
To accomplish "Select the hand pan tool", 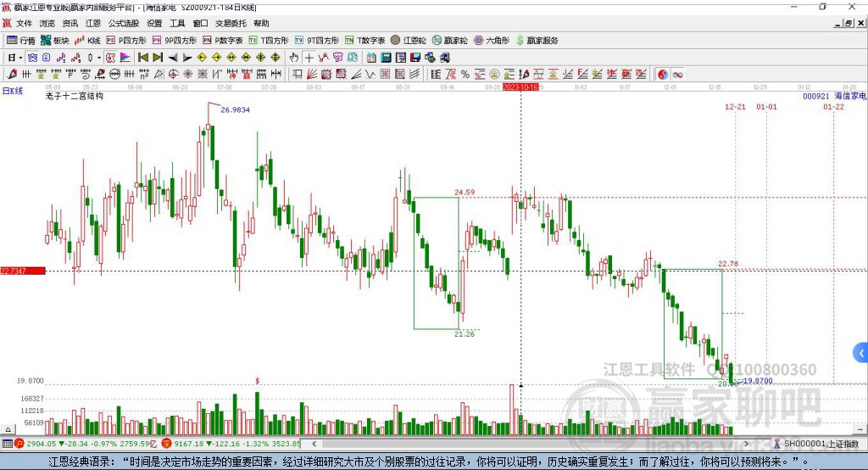I will pos(294,58).
